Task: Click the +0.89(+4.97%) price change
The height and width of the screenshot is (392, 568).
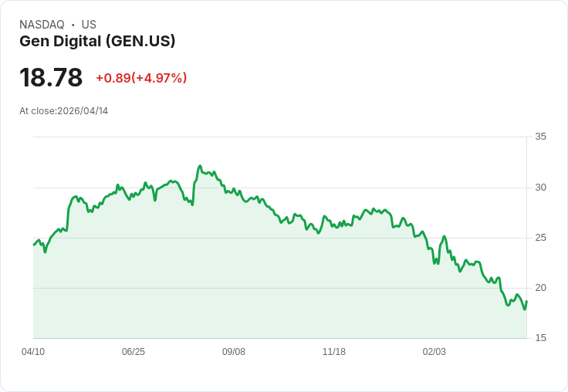Action: click(141, 78)
